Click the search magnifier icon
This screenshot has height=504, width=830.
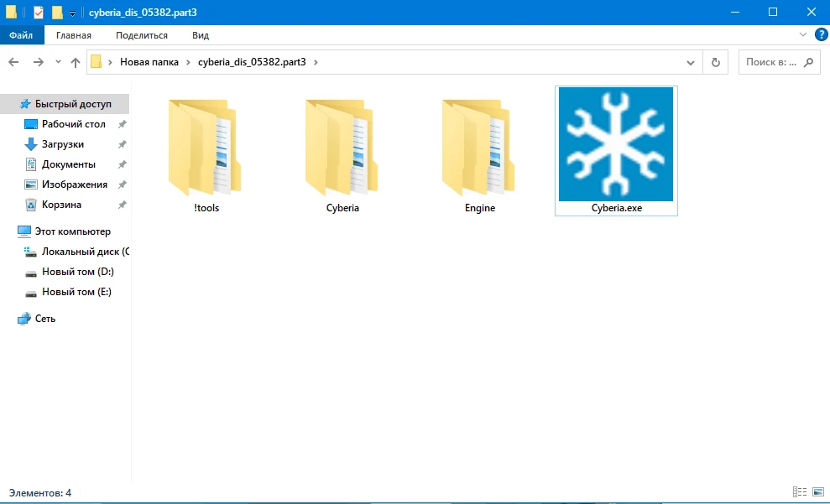click(x=808, y=62)
